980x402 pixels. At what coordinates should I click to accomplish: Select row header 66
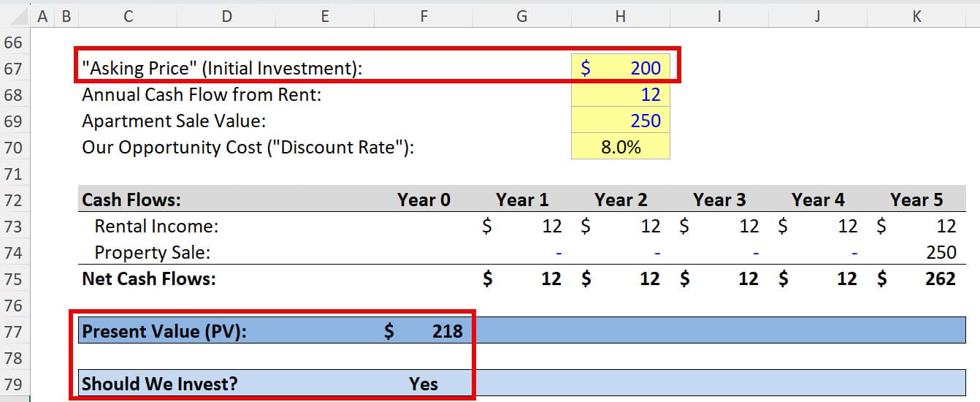[15, 42]
